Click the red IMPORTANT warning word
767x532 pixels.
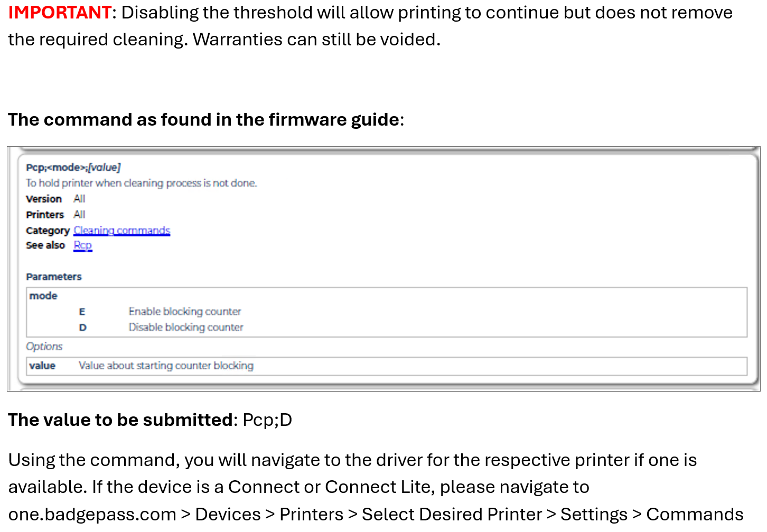click(x=60, y=12)
